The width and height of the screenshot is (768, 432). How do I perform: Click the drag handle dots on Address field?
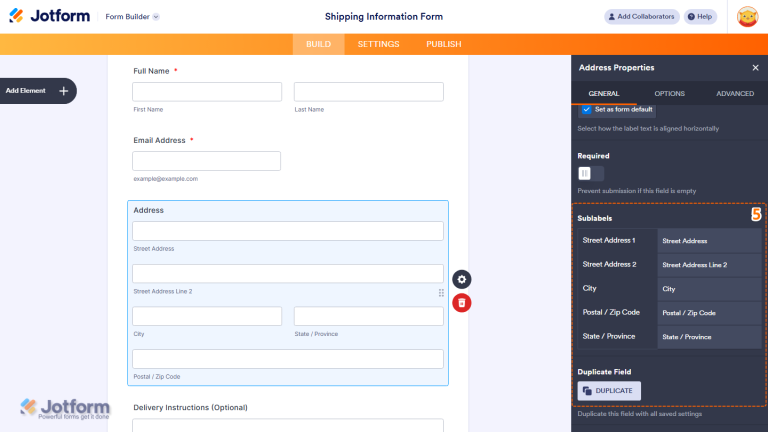(x=441, y=292)
